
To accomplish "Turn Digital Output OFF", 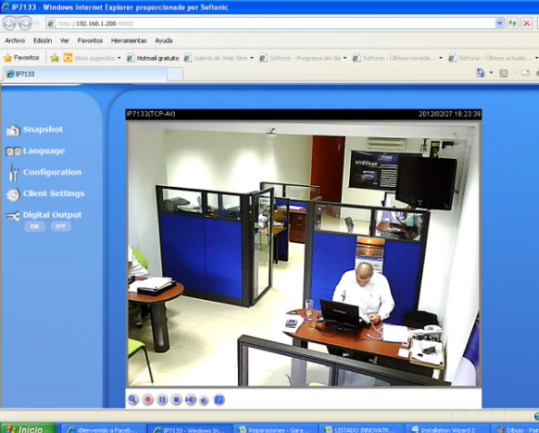I will pyautogui.click(x=61, y=226).
